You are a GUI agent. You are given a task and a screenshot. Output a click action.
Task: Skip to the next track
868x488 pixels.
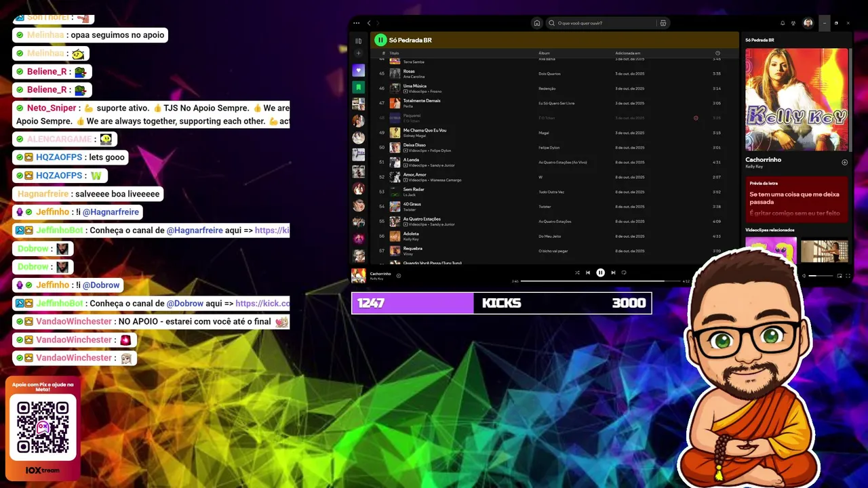point(613,272)
